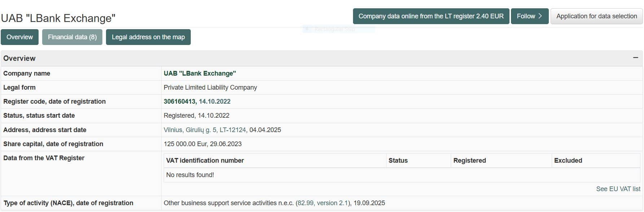Click the status value Registered, 14.10.2022
The image size is (644, 212).
coord(197,116)
